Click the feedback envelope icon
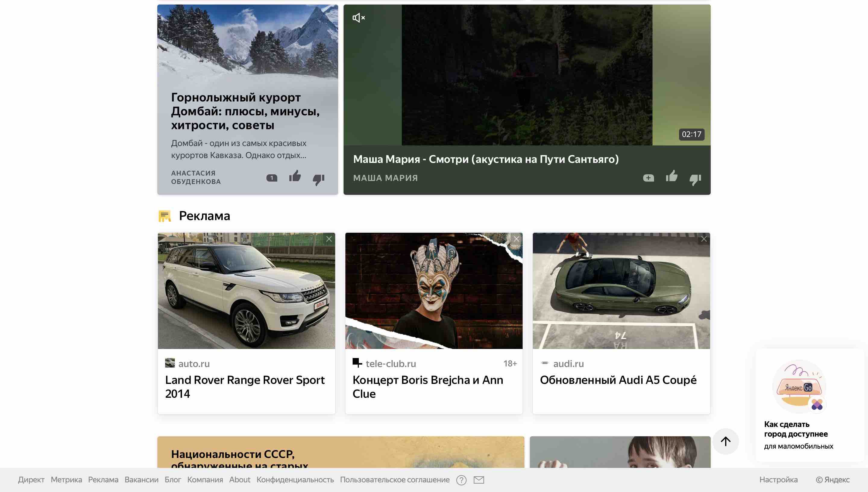 point(479,480)
